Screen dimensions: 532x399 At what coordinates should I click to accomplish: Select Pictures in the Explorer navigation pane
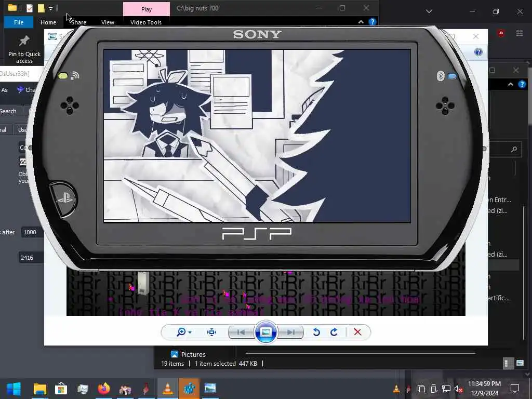click(188, 354)
